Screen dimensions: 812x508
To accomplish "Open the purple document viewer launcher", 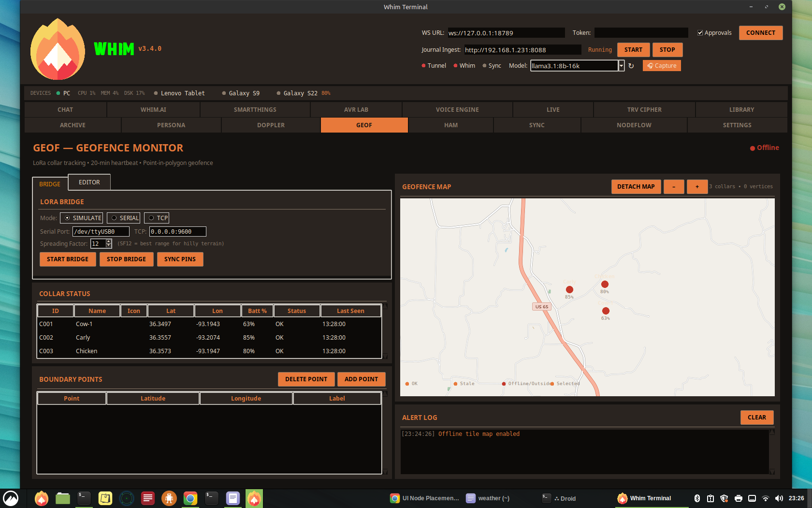I will pyautogui.click(x=233, y=498).
